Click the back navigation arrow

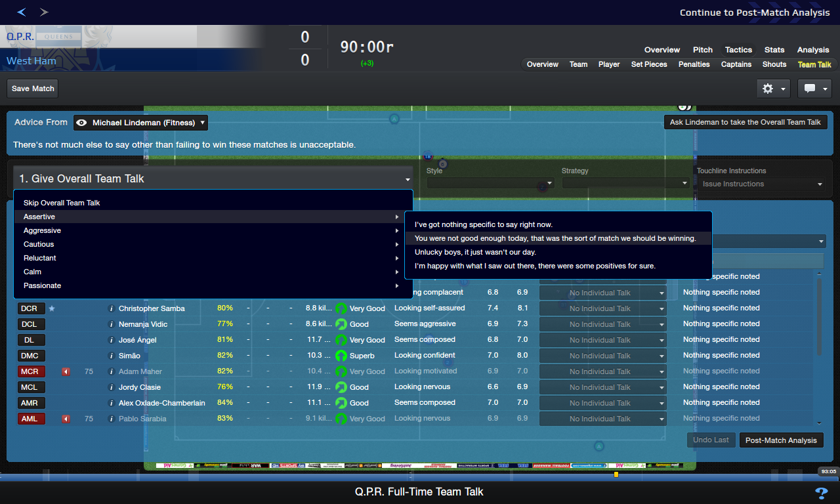click(x=22, y=12)
